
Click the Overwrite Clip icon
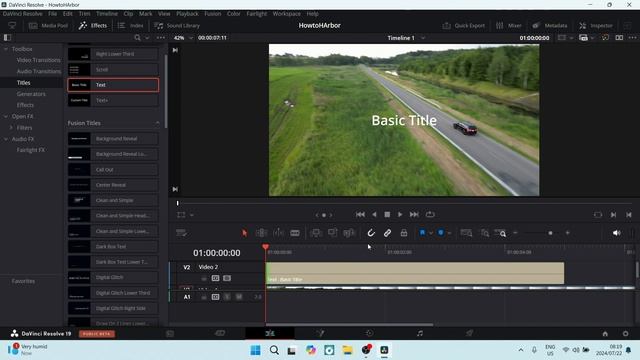coord(333,233)
